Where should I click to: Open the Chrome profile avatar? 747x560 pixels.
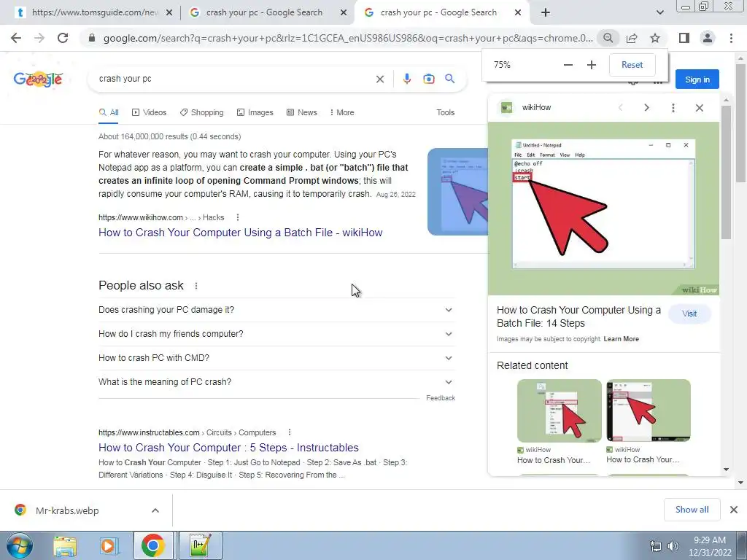708,38
